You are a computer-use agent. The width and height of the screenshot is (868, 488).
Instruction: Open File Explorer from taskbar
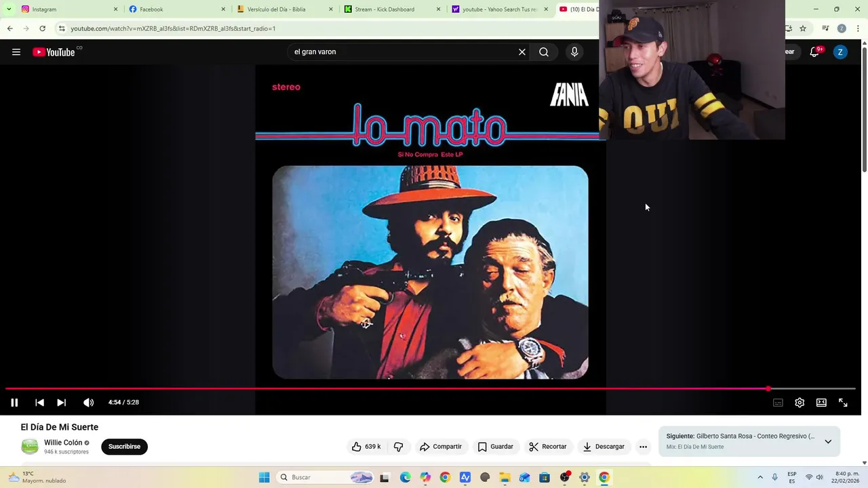(x=505, y=477)
